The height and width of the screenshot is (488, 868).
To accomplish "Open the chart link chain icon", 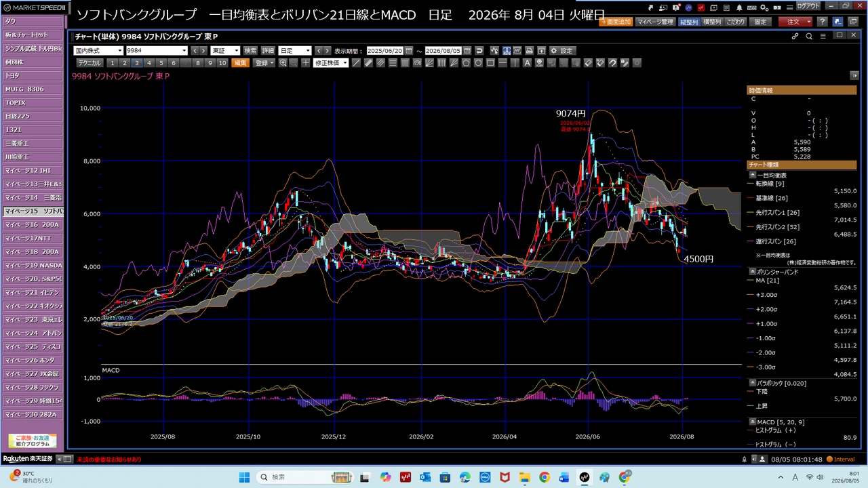I will click(795, 36).
